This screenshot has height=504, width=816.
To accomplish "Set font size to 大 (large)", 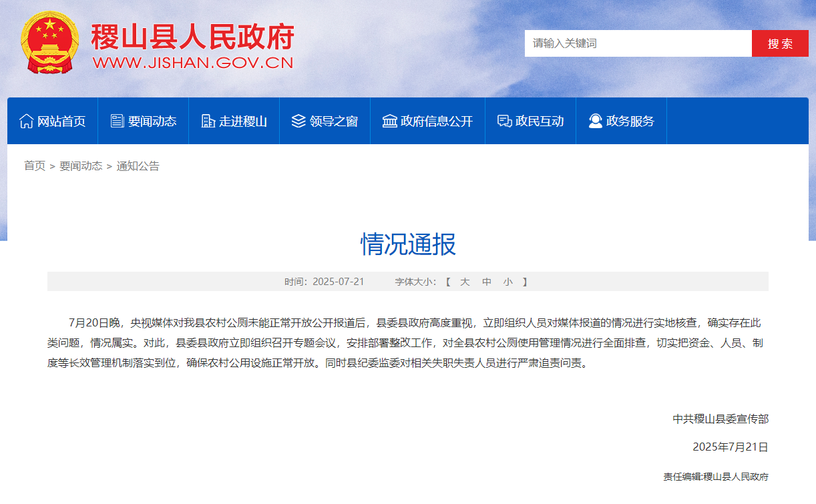I will click(465, 282).
